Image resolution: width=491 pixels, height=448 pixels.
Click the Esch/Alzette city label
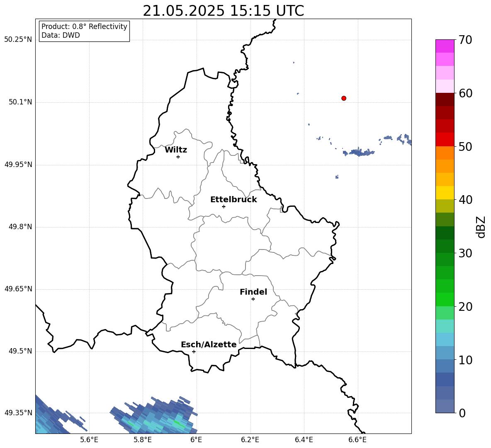pyautogui.click(x=209, y=344)
